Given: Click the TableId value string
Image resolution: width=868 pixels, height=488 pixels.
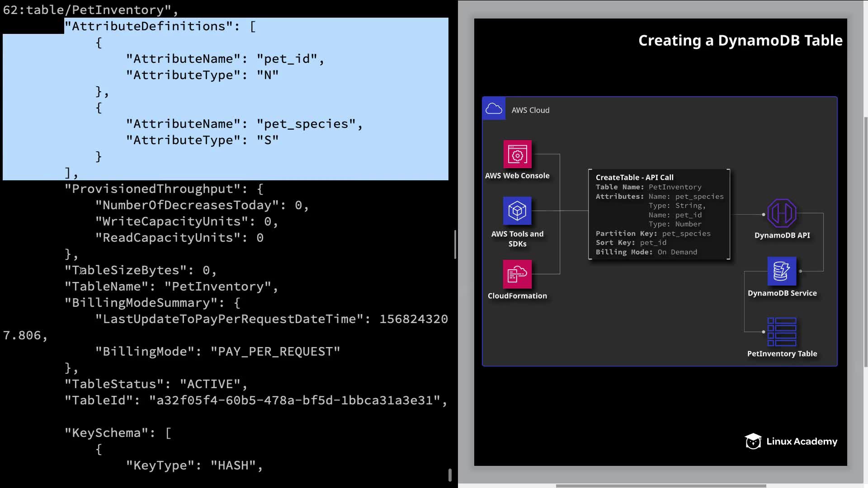Looking at the screenshot, I should 295,400.
